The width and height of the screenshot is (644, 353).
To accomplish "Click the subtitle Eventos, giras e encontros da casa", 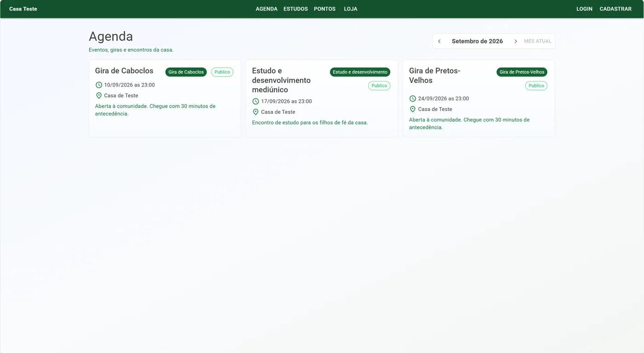I will (x=131, y=50).
